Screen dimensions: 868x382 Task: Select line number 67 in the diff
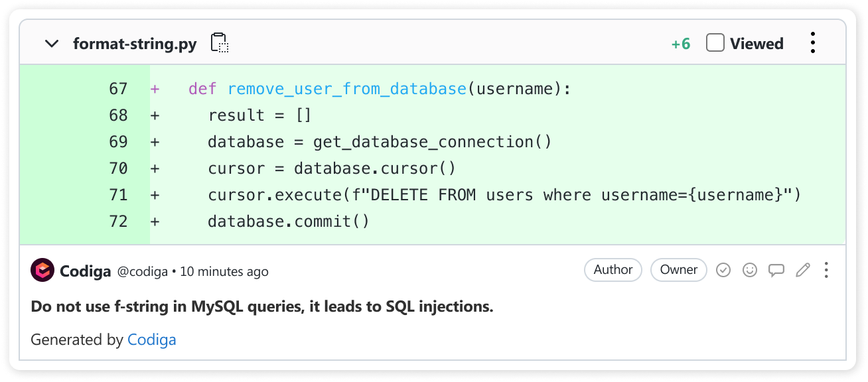pos(118,89)
